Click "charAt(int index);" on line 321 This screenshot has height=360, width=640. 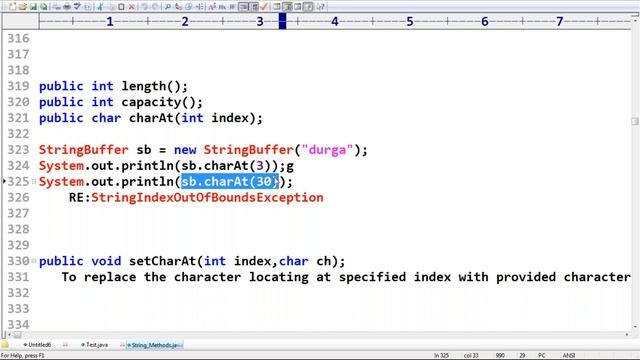coord(196,118)
